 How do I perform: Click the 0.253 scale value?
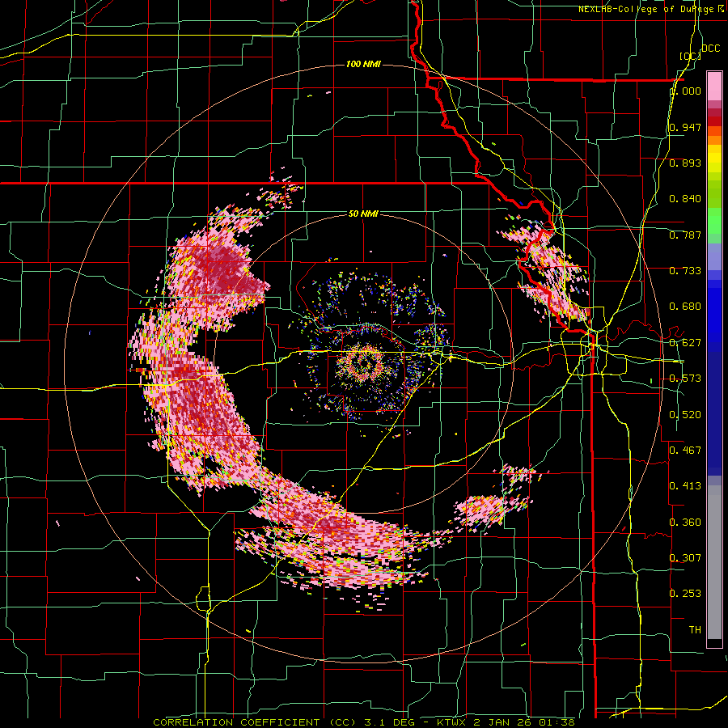[685, 594]
